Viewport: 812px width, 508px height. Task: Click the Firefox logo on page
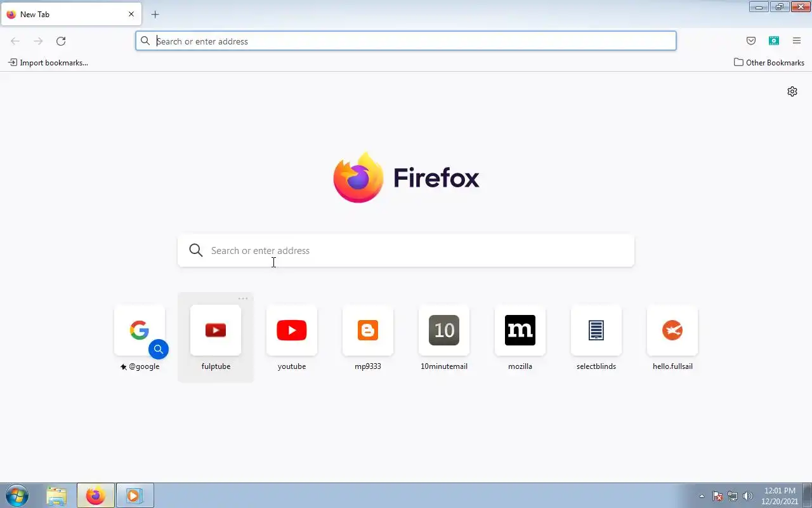point(406,178)
